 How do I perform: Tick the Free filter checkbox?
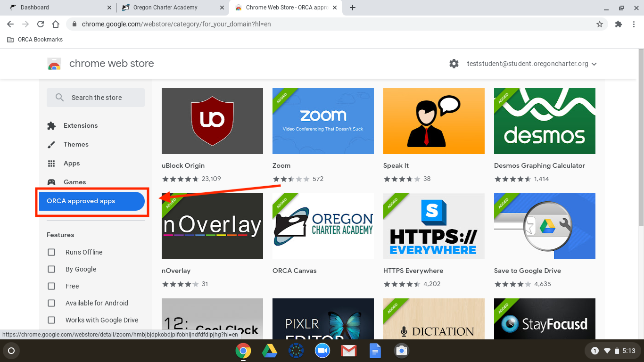click(x=51, y=286)
